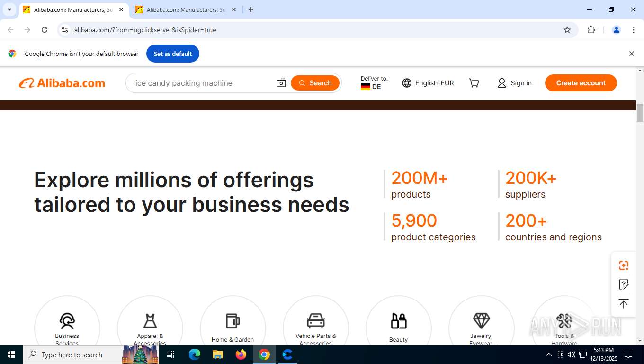Open image search camera icon
The image size is (644, 364).
[281, 83]
